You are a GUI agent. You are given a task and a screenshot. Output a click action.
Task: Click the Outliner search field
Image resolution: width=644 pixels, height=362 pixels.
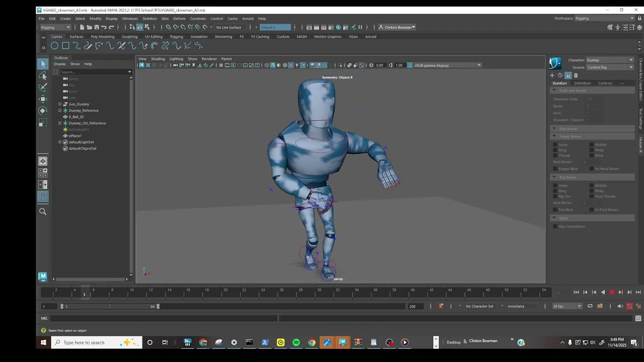point(93,72)
